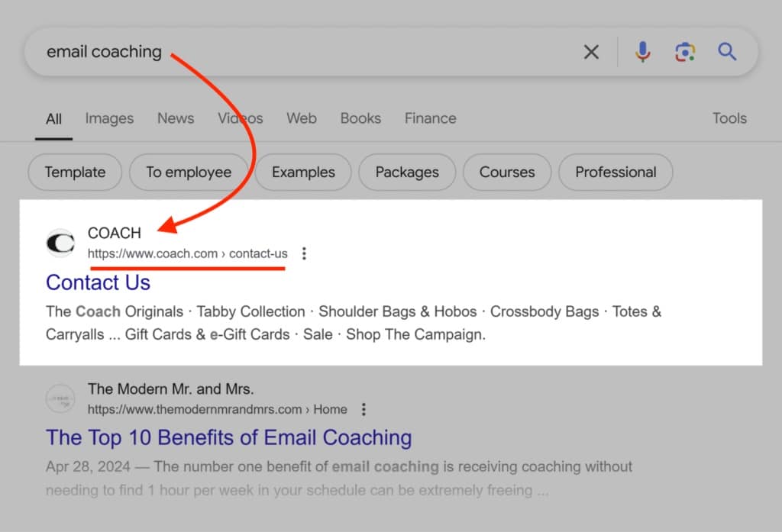This screenshot has height=532, width=782.
Task: Click the themodernmrandmrs.com › Home URL
Action: pos(218,409)
